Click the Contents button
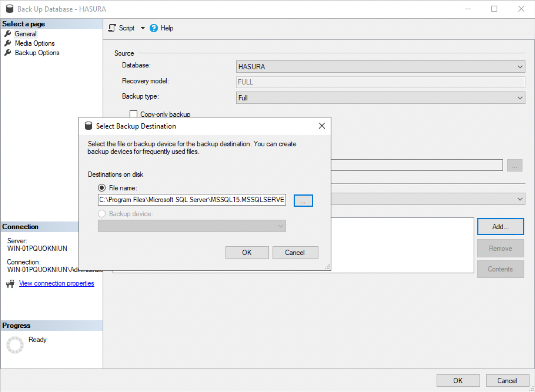 [500, 269]
